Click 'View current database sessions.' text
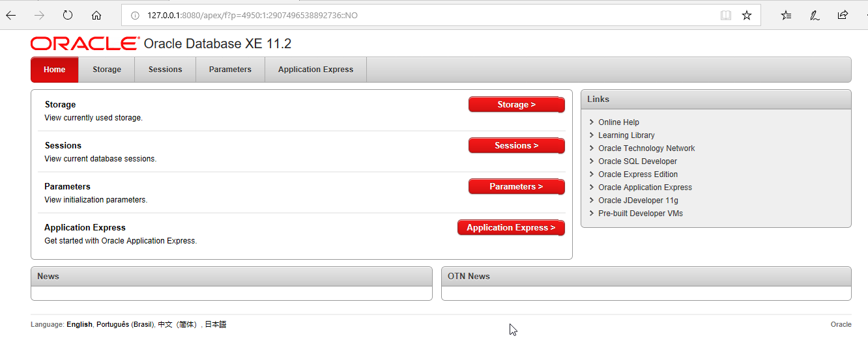Viewport: 868px width, 347px height. [100, 159]
